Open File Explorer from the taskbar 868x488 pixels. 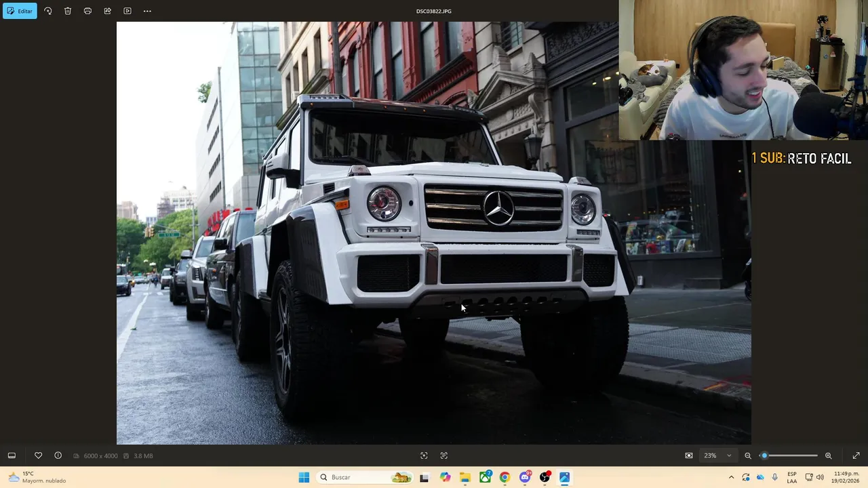(465, 477)
